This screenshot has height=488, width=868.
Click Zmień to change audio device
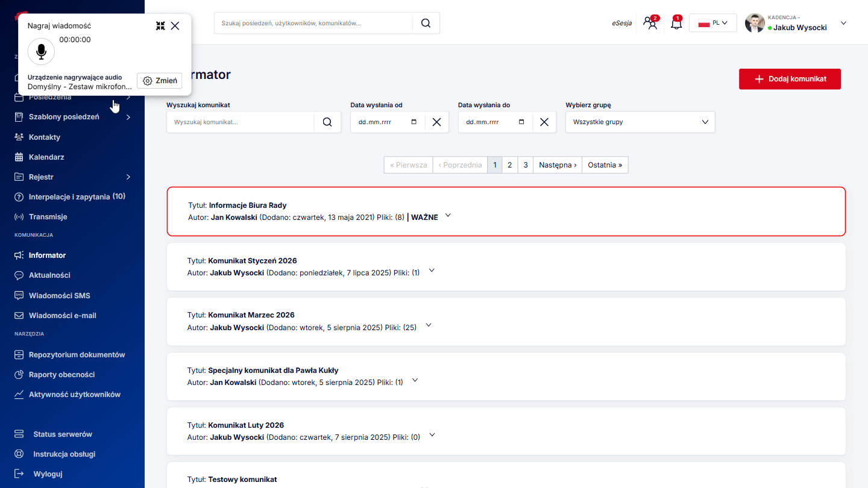click(160, 81)
